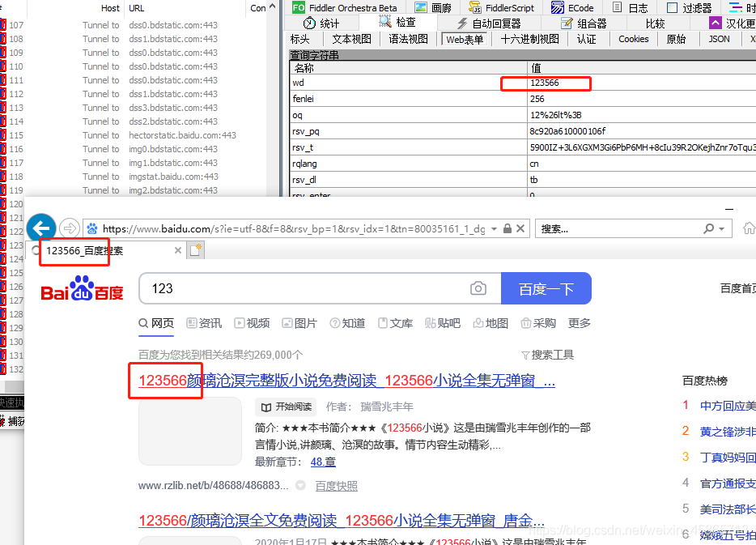This screenshot has height=545, width=756.
Task: Open the 画廊 gallery tab
Action: [435, 8]
